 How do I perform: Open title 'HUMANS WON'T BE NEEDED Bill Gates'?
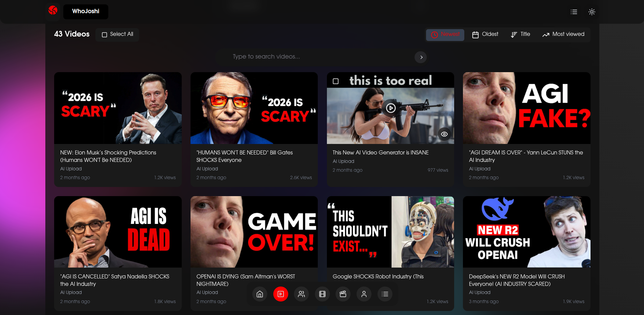click(245, 156)
